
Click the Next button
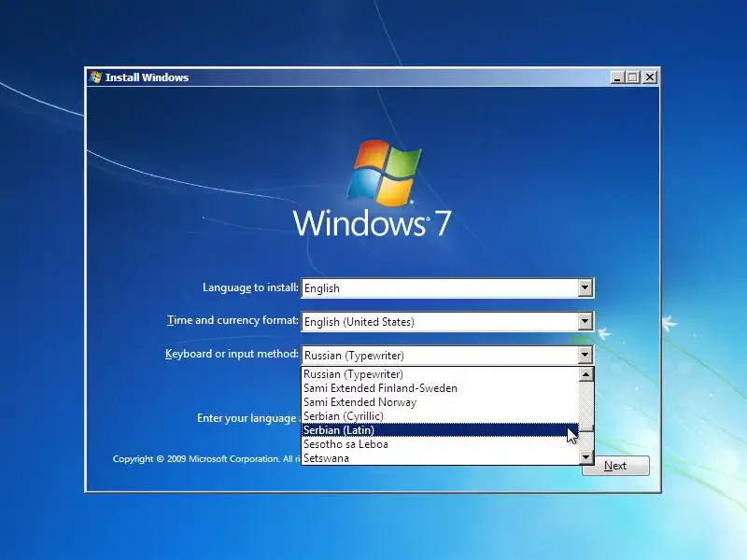point(615,466)
